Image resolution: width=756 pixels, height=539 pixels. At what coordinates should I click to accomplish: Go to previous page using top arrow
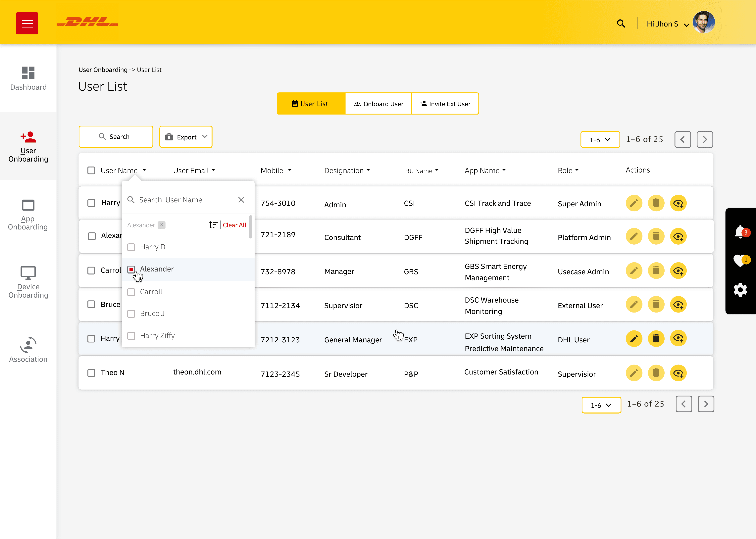[683, 139]
